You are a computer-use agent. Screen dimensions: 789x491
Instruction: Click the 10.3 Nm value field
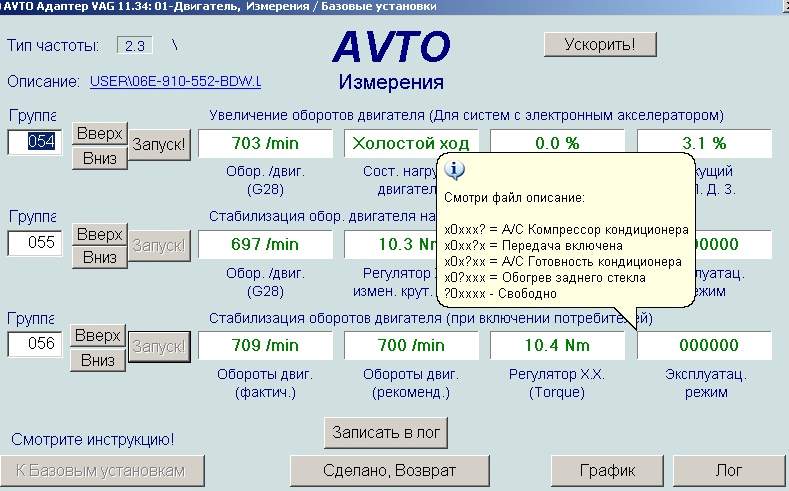(390, 244)
